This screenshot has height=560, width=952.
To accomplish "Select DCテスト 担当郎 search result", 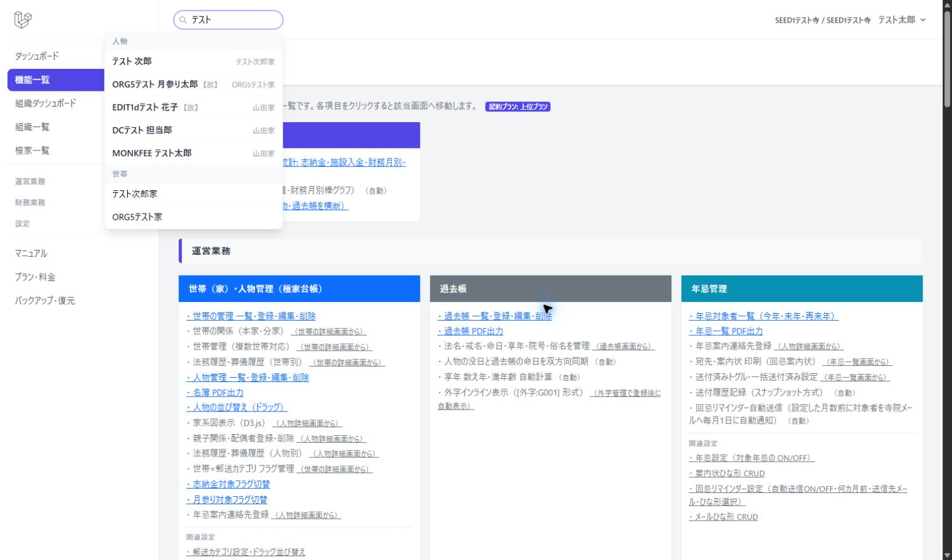I will pyautogui.click(x=194, y=130).
